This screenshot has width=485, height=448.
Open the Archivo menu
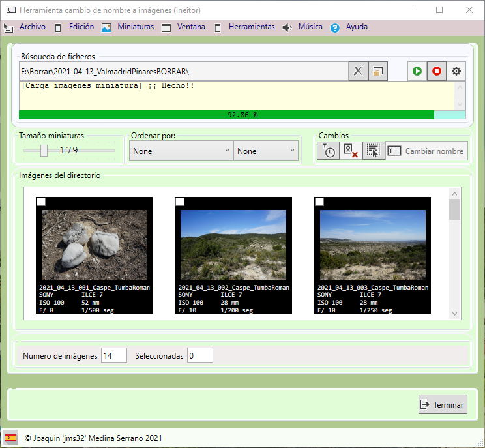pyautogui.click(x=33, y=27)
